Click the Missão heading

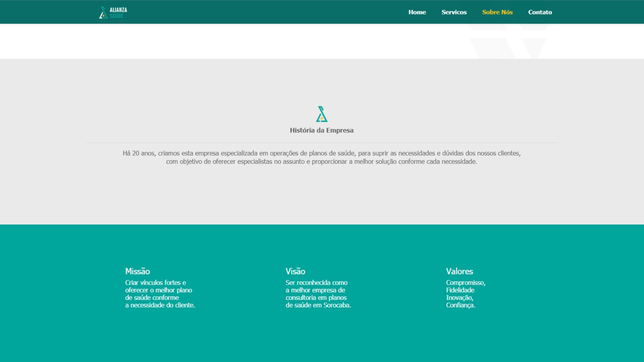(138, 271)
